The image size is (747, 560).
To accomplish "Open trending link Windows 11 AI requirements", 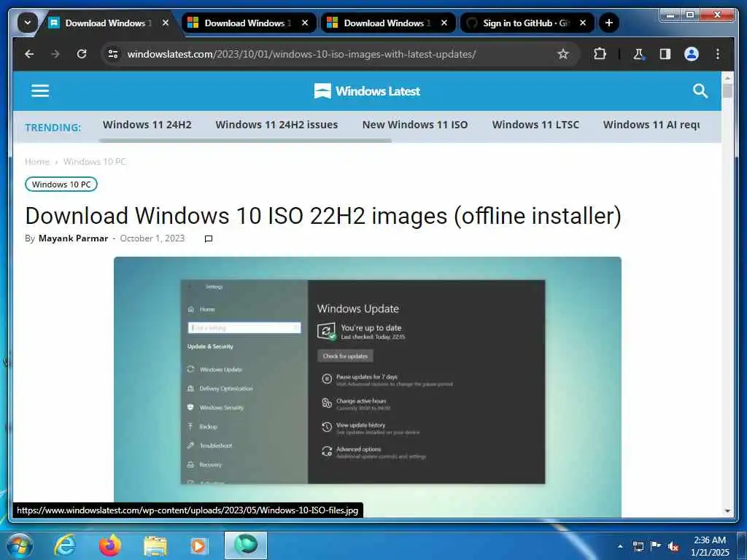I will pos(651,125).
